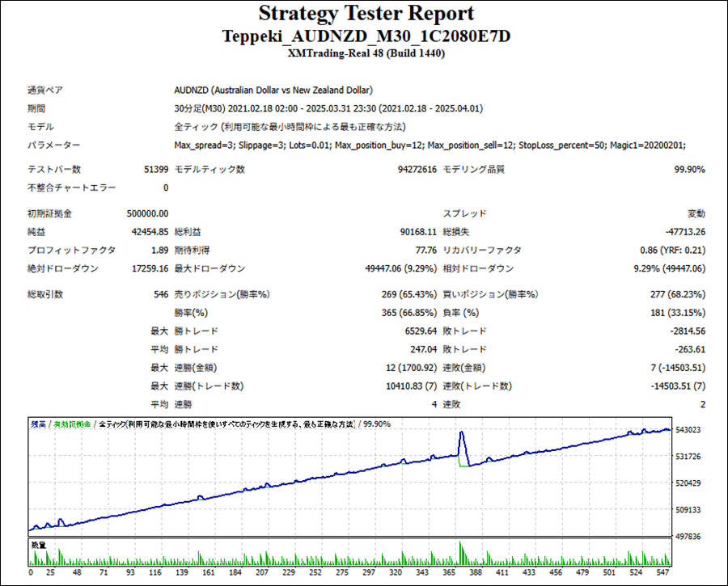Click absolute drawdown value 17259.16
Viewport: 728px width, 586px height.
150,268
